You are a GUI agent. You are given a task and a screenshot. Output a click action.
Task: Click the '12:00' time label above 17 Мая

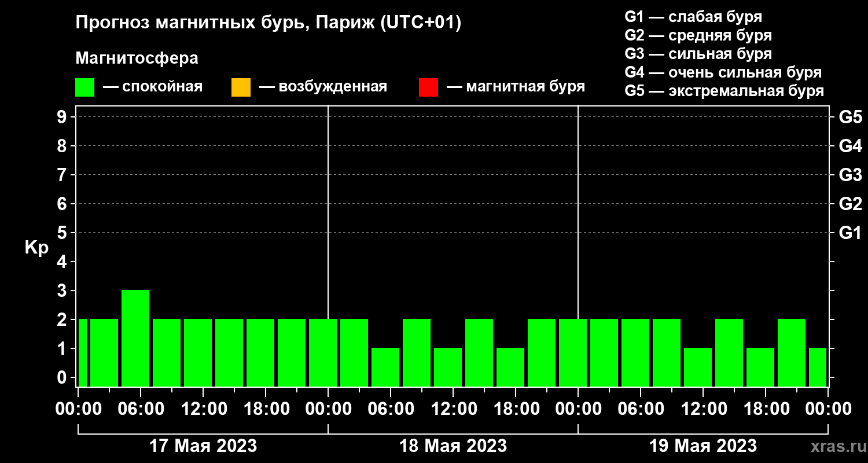(203, 409)
